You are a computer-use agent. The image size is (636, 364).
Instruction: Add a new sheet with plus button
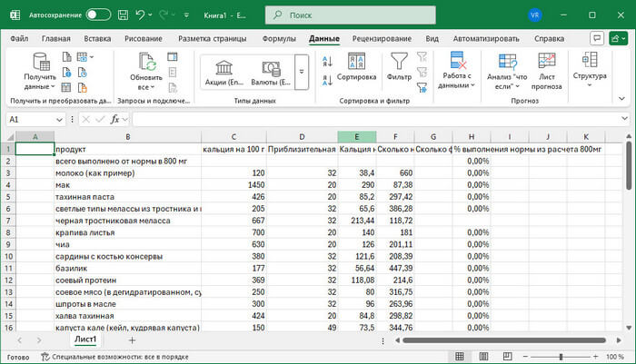pos(132,339)
